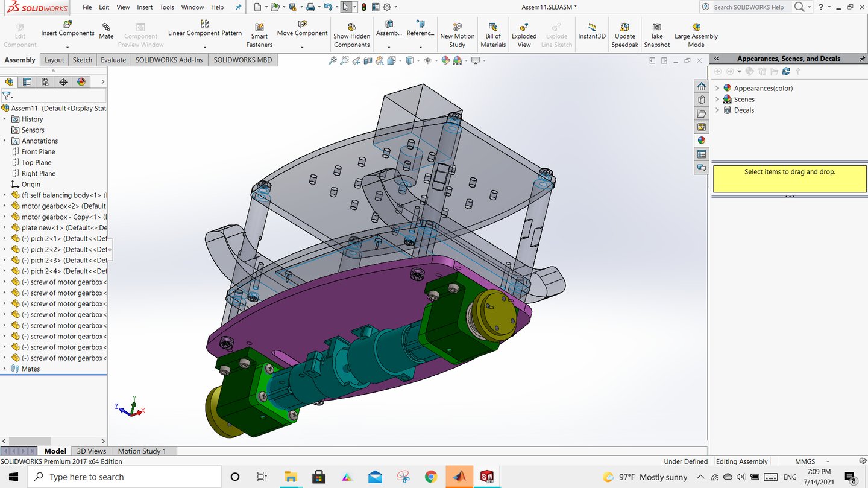Toggle Large Assembly Mode
This screenshot has height=488, width=868.
coord(696,36)
